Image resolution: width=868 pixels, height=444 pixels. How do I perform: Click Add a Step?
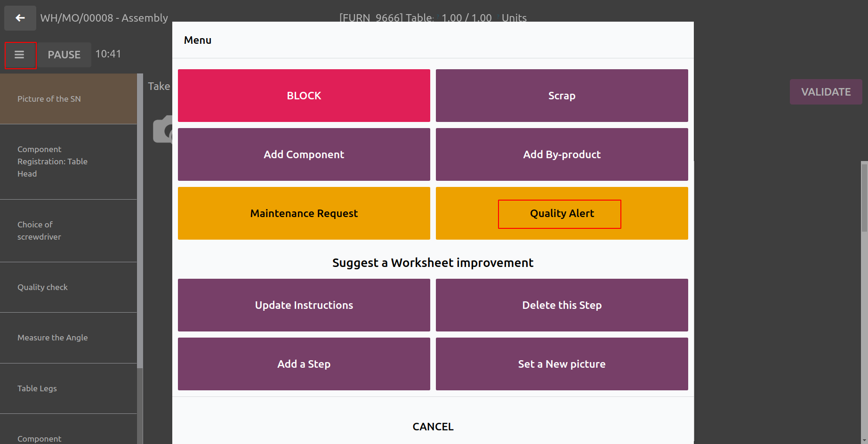point(304,364)
